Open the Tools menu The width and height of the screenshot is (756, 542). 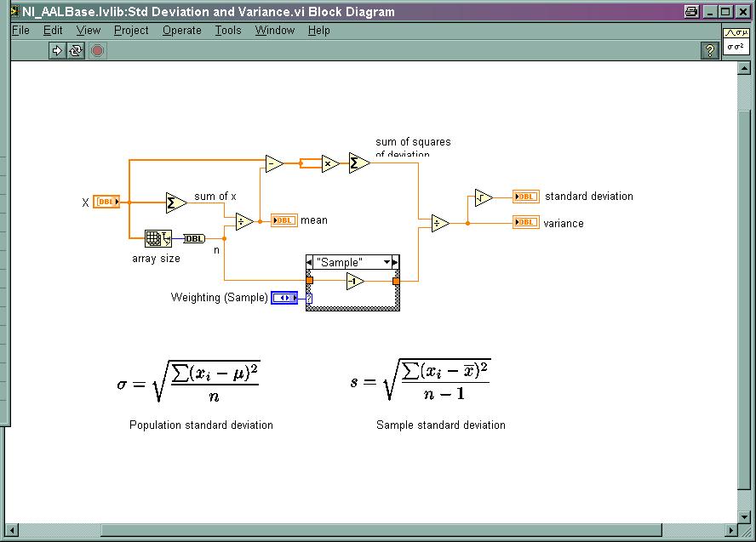(228, 31)
